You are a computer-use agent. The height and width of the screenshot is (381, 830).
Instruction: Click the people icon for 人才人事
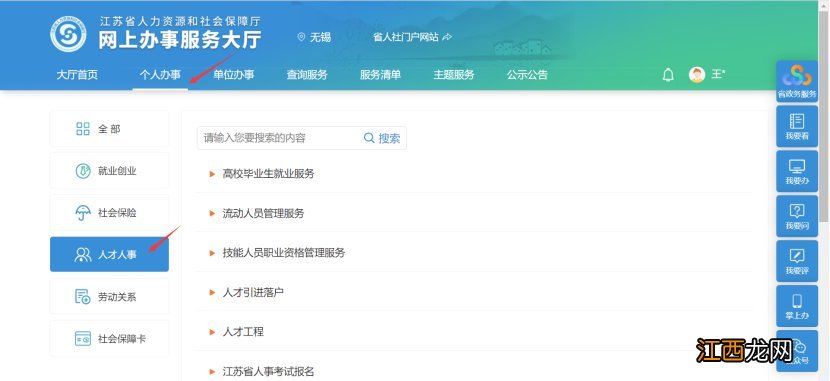click(x=83, y=255)
